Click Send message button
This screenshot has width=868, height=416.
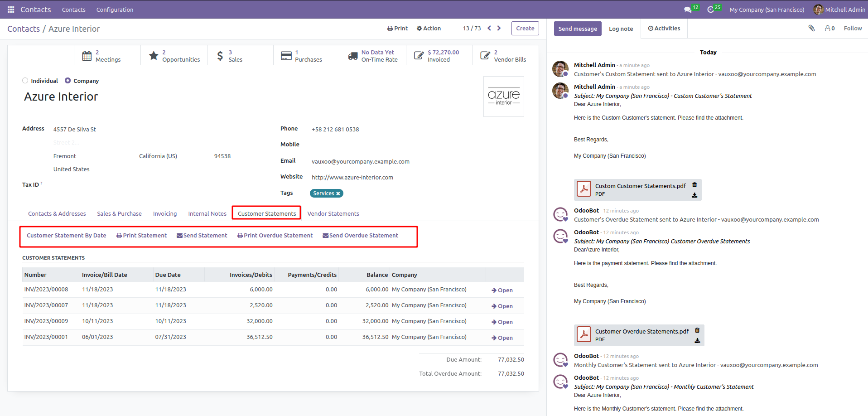(578, 29)
